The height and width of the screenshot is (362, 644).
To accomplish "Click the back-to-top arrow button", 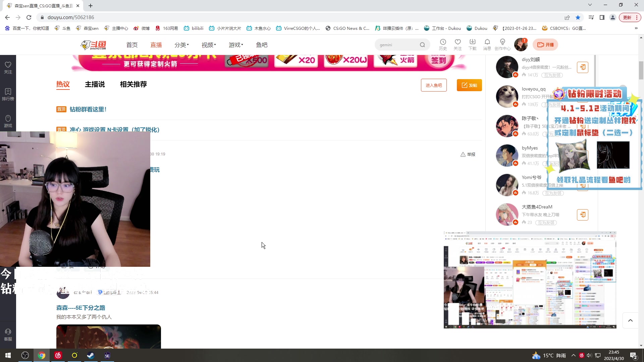I will [x=630, y=320].
